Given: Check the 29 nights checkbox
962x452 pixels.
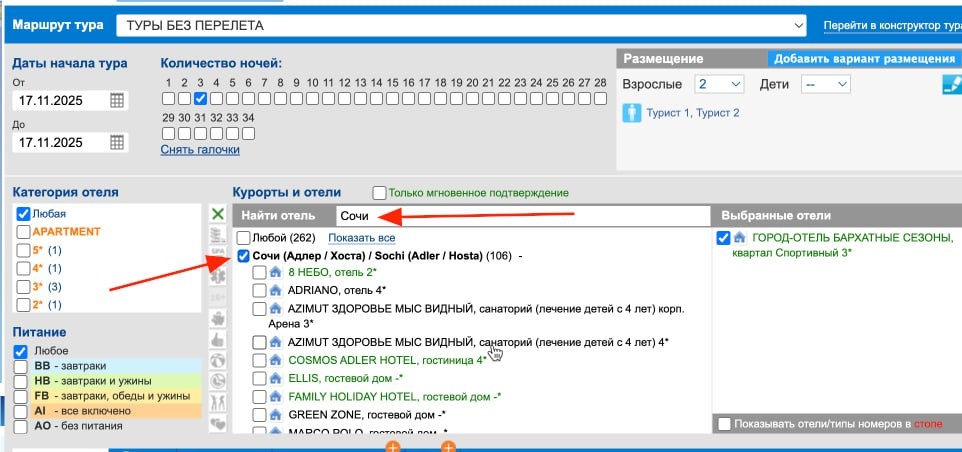Looking at the screenshot, I should pos(168,133).
